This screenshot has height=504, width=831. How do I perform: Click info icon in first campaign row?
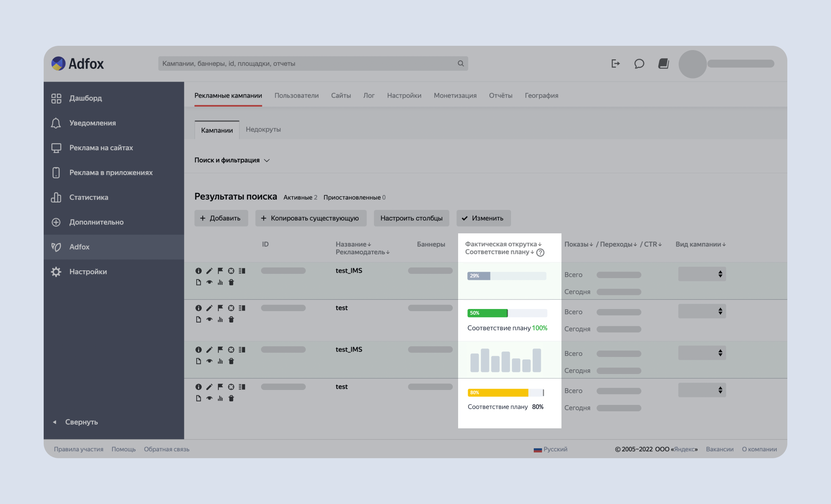coord(199,271)
